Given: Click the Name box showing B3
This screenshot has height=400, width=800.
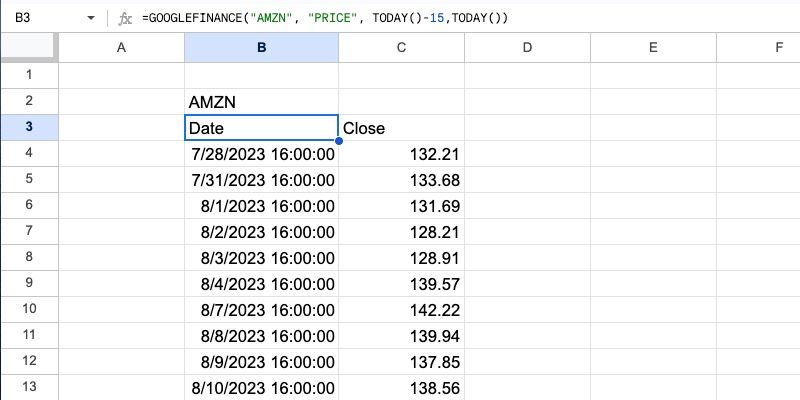Looking at the screenshot, I should pos(40,18).
